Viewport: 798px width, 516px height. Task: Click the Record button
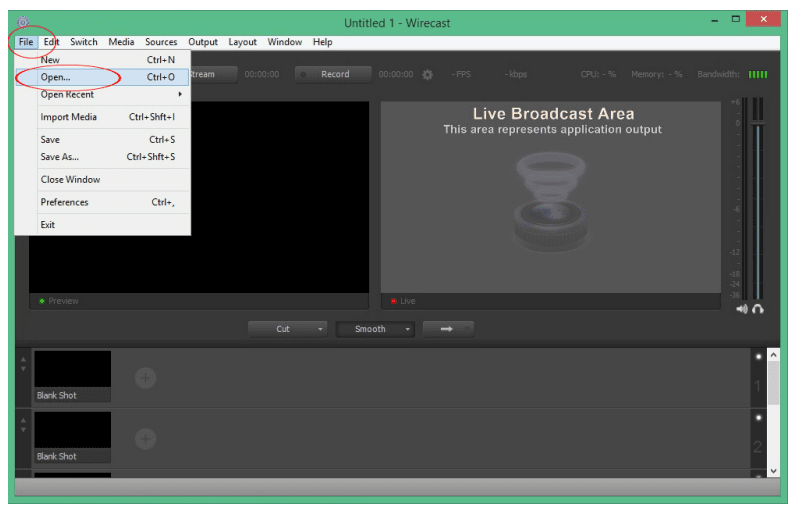333,74
